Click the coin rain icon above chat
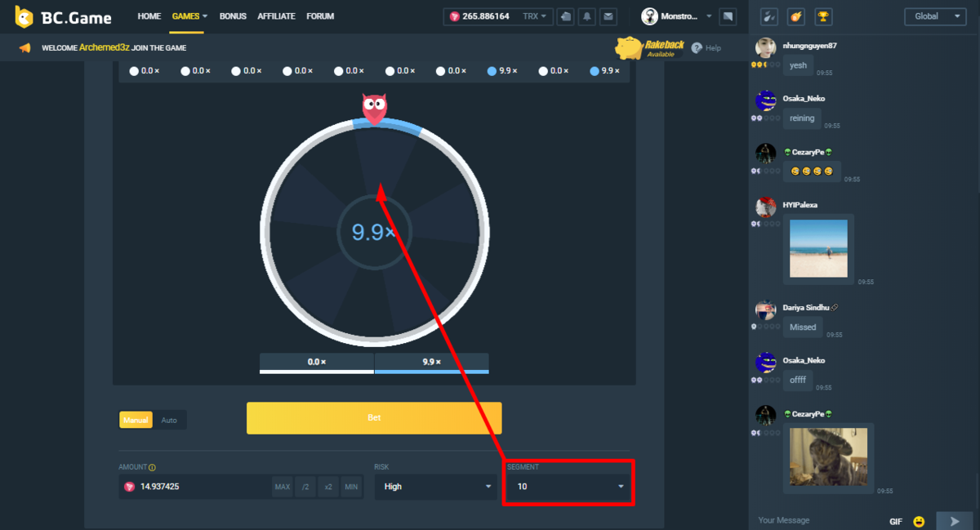 [795, 16]
